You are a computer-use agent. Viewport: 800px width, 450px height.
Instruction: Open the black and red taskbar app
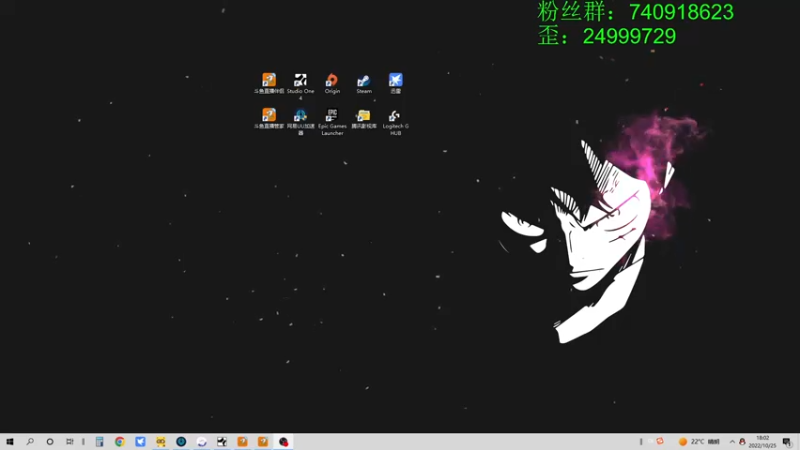click(283, 442)
